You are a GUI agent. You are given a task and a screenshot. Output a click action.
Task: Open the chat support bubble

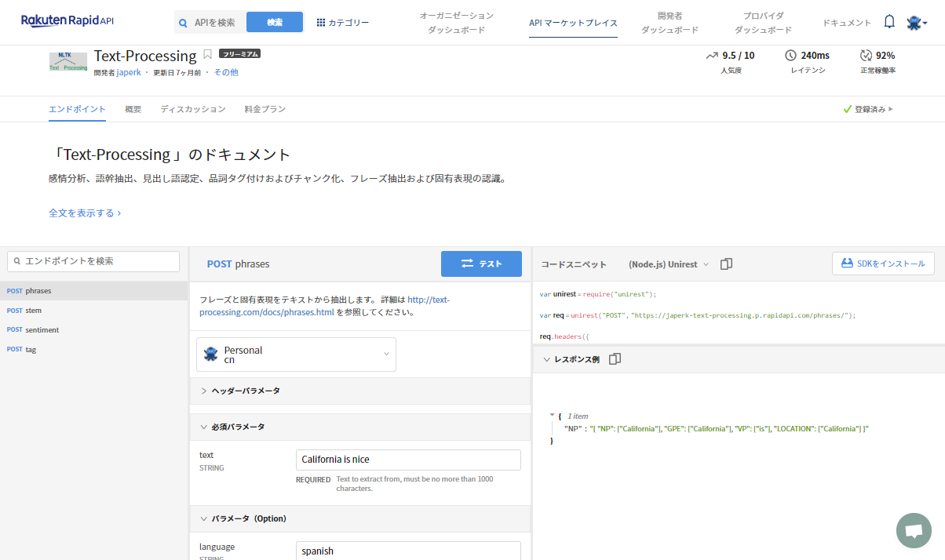coord(914,531)
